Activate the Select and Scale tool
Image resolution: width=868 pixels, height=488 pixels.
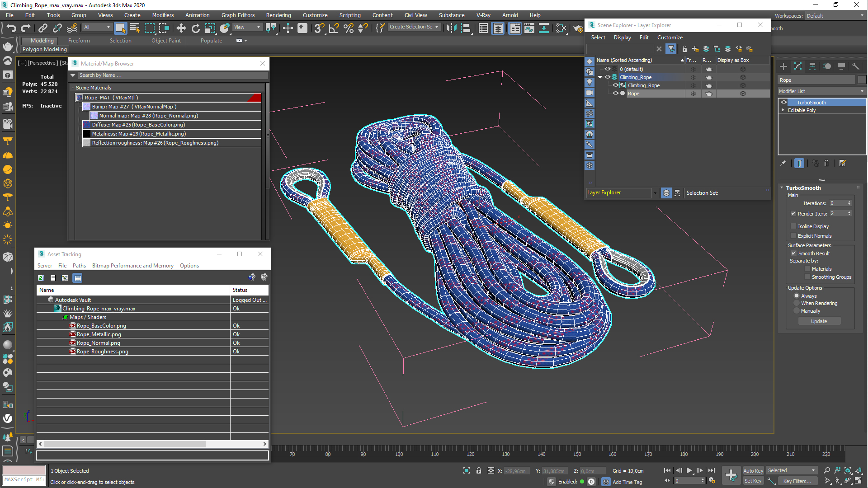[x=210, y=28]
